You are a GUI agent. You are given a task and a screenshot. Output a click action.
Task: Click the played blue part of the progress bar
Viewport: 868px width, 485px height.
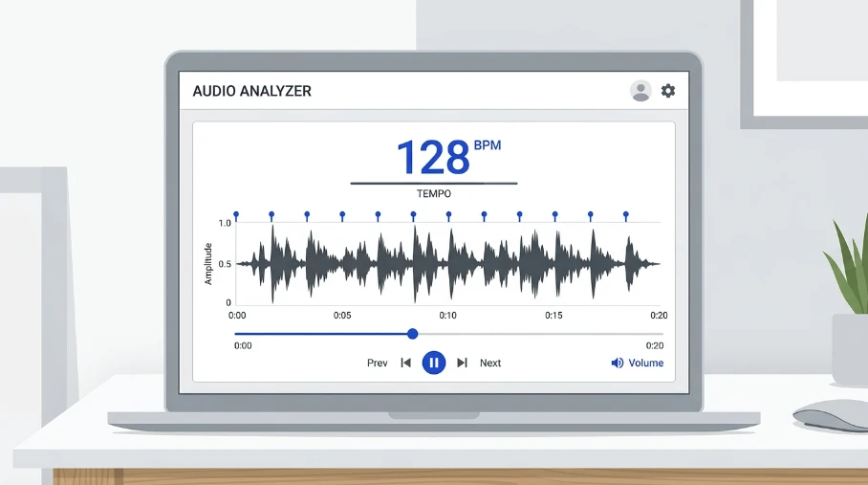pyautogui.click(x=321, y=334)
